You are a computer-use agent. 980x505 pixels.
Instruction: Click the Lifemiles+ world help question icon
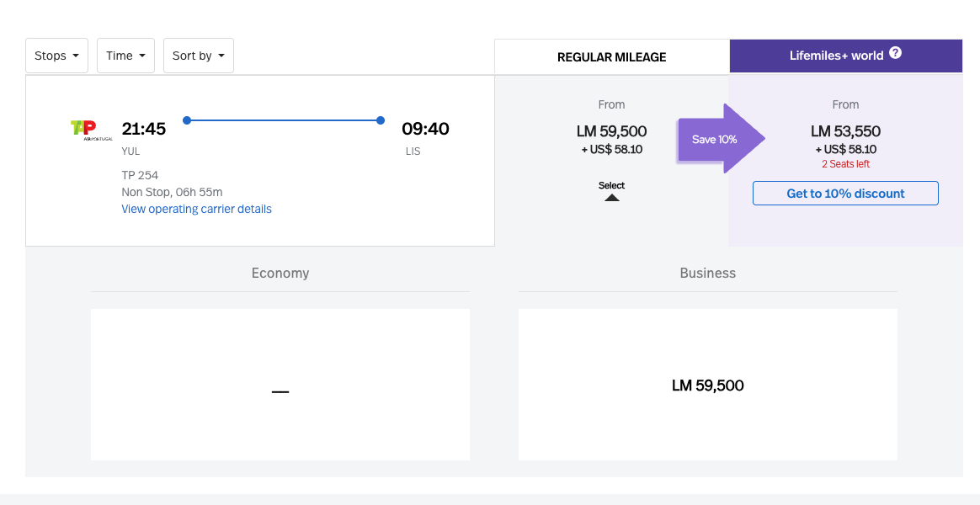tap(896, 53)
